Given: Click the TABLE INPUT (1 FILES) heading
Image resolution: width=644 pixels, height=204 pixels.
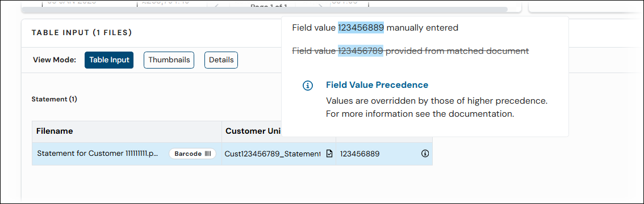Looking at the screenshot, I should pos(82,33).
